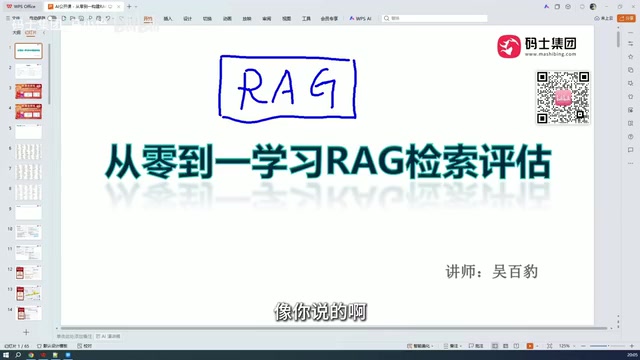This screenshot has width=640, height=360.
Task: Select the 工具 ribbon tab
Action: [306, 18]
